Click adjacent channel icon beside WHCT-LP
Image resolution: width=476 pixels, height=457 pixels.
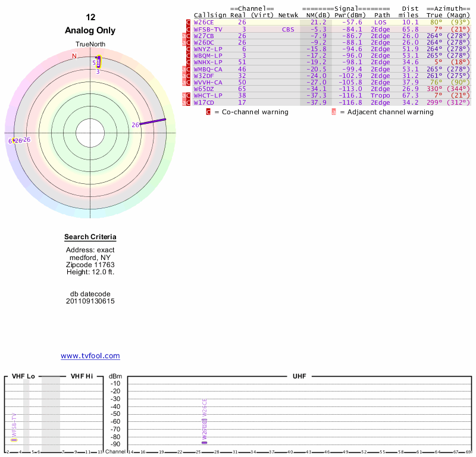184,96
